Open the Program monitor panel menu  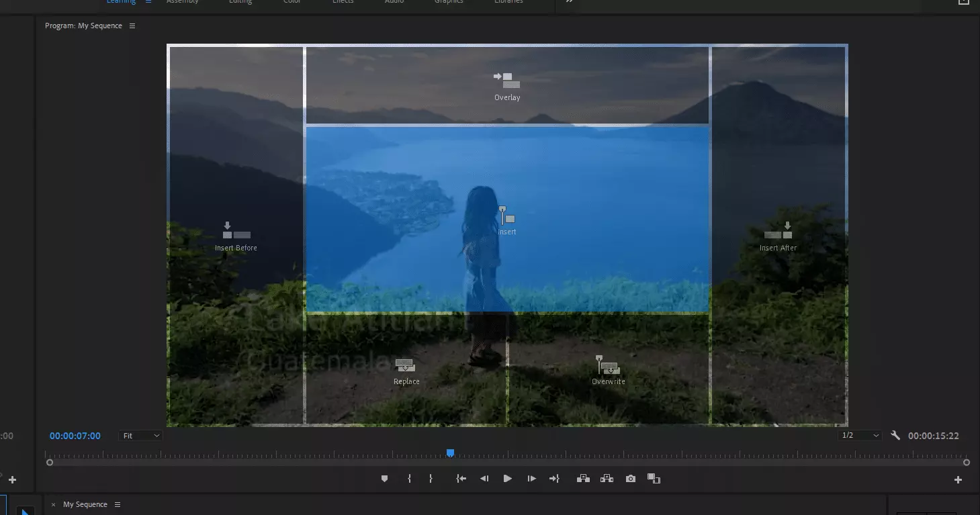(x=132, y=26)
